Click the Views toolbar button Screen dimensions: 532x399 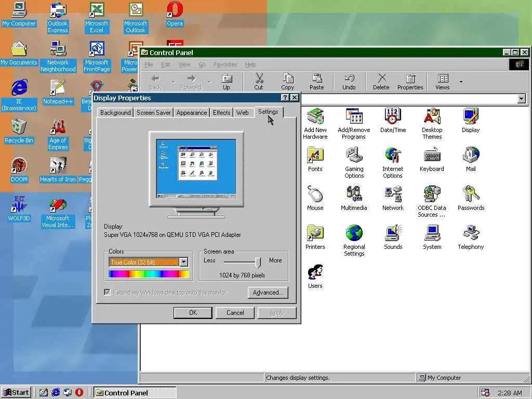click(x=443, y=82)
